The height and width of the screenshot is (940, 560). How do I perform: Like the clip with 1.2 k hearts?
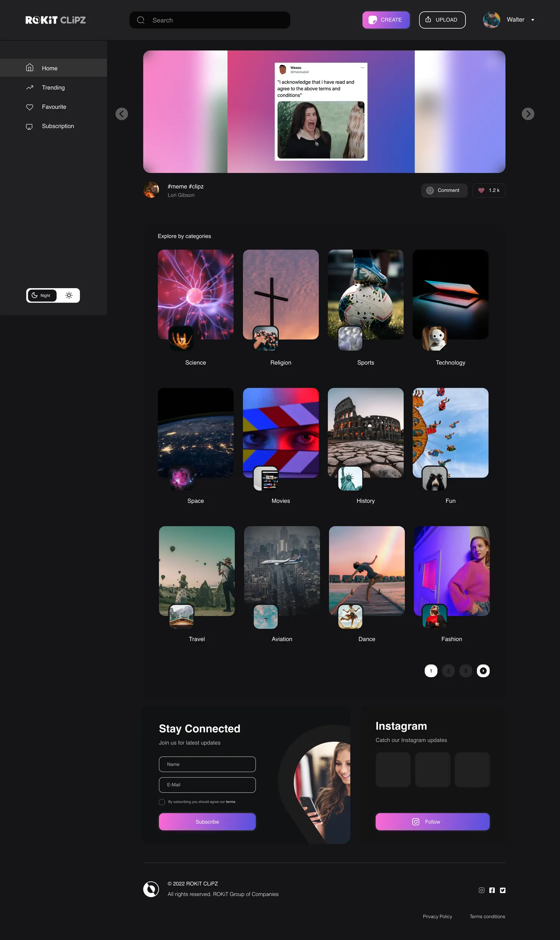click(489, 190)
